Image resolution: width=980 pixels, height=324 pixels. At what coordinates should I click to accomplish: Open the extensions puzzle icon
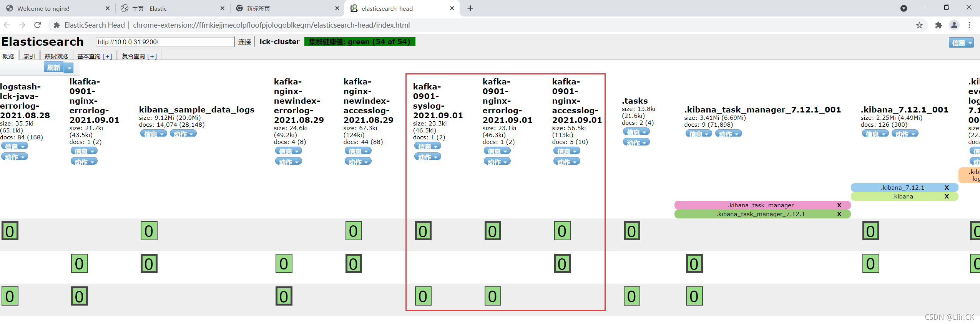click(x=938, y=25)
